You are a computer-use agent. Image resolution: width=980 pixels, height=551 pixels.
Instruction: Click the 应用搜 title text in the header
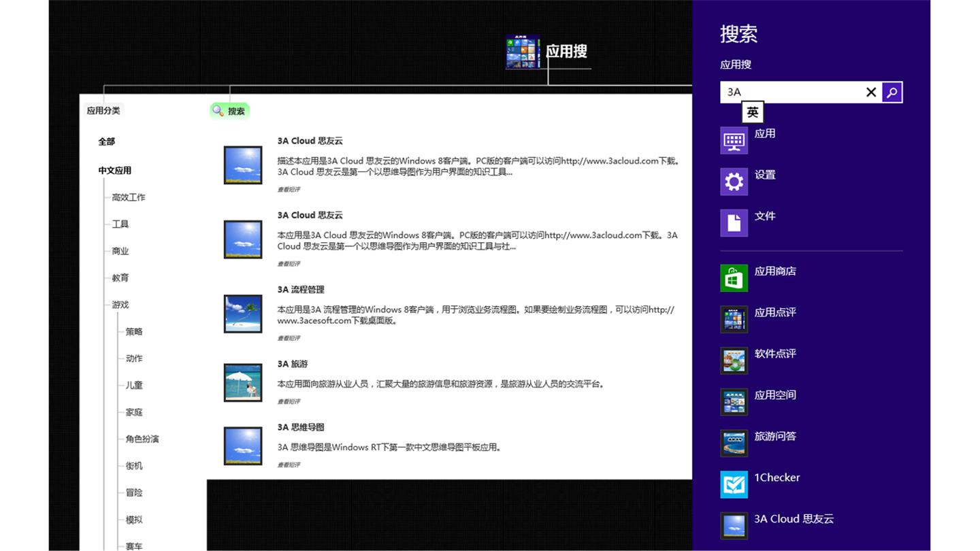tap(566, 51)
